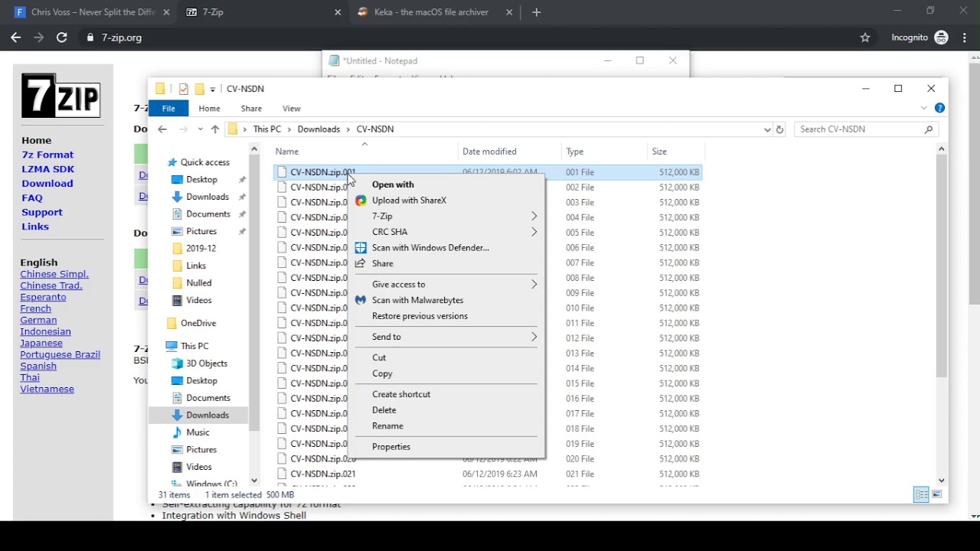This screenshot has width=980, height=551.
Task: Open the Download link on 7-zip site
Action: (47, 184)
